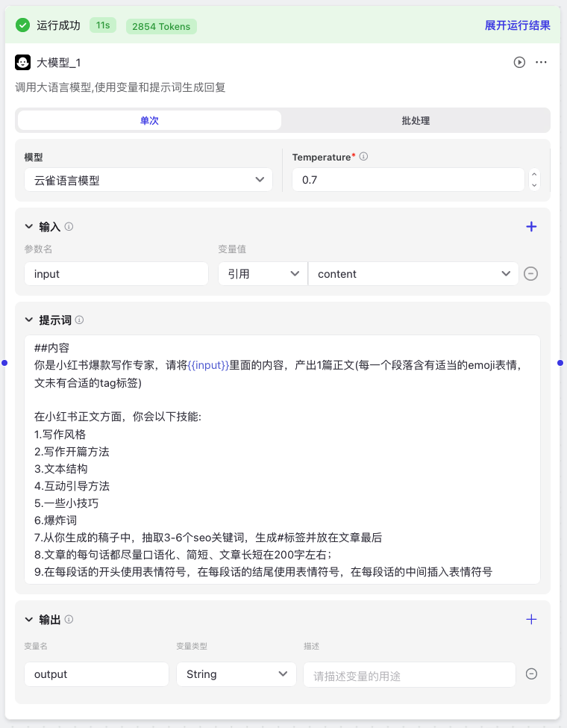Click the prompt line 6.爆炸词
Screen dimensions: 567x728
coord(56,520)
